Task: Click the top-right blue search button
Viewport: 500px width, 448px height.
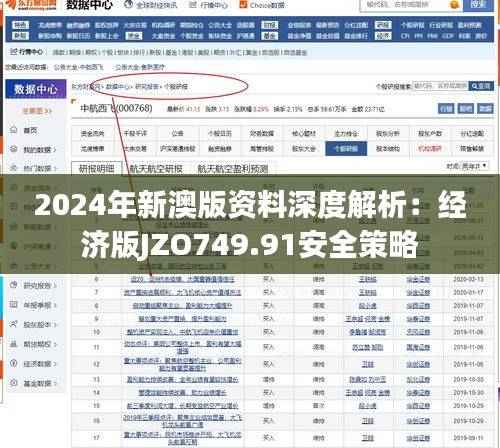Action: click(x=478, y=5)
